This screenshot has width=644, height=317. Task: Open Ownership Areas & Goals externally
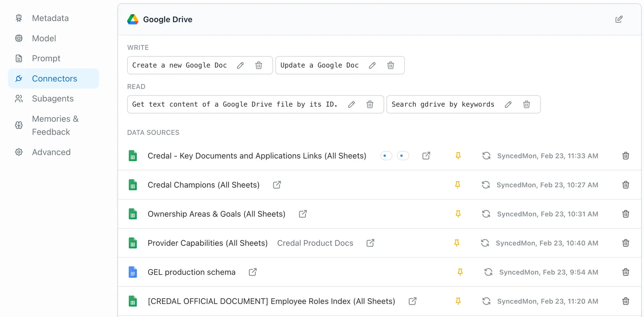[x=303, y=214]
